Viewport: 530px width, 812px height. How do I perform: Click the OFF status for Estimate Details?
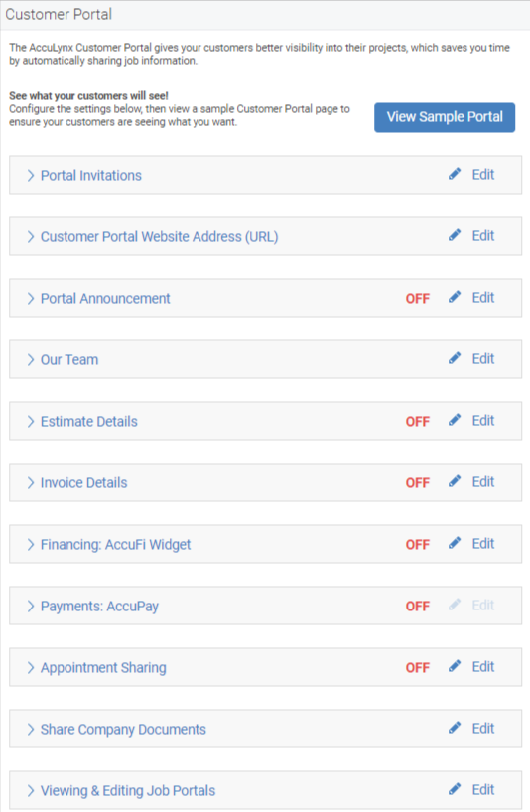coord(418,422)
